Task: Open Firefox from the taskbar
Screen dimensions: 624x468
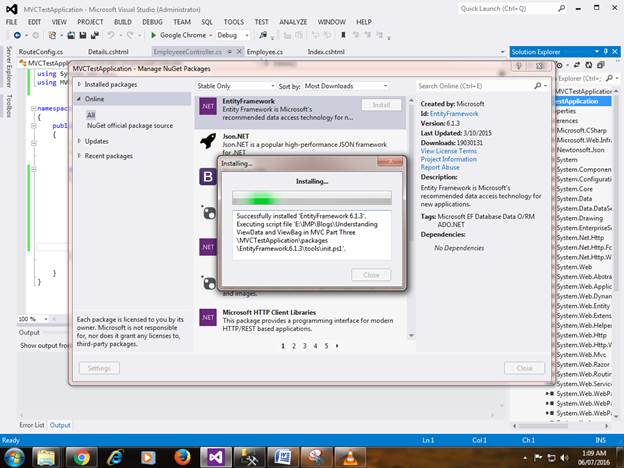Action: pyautogui.click(x=182, y=457)
